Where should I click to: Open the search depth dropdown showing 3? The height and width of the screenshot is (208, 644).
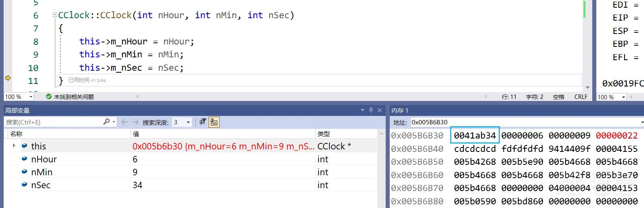188,122
